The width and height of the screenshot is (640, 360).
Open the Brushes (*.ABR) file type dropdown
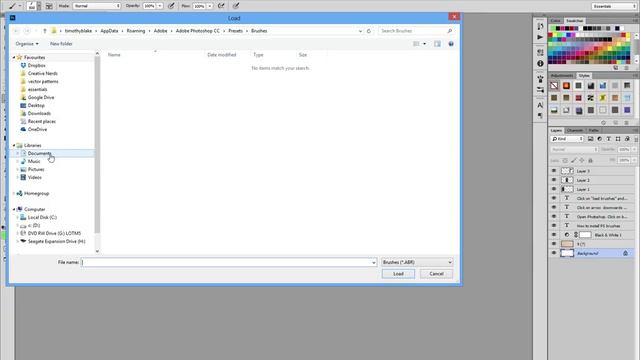[417, 262]
